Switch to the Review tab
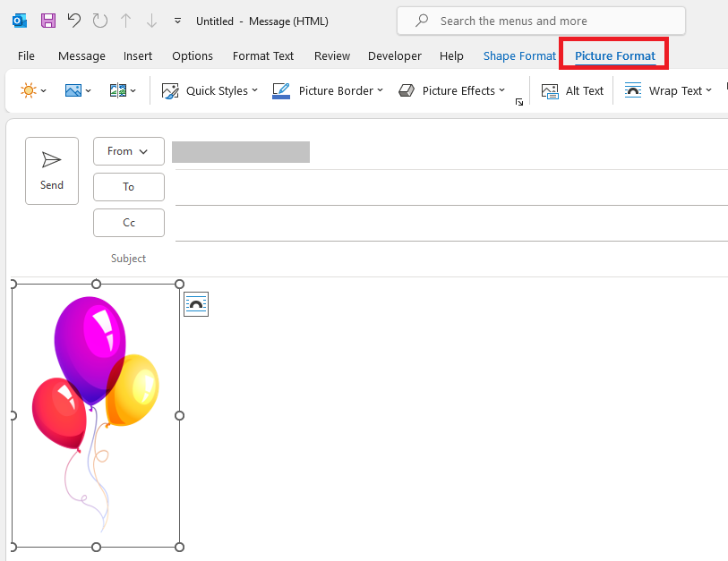Screen dimensions: 728x561 (332, 56)
